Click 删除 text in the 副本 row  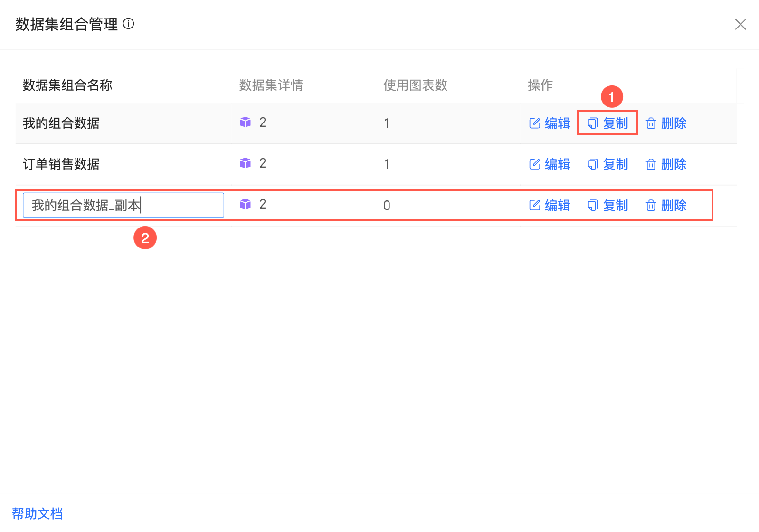(x=674, y=205)
